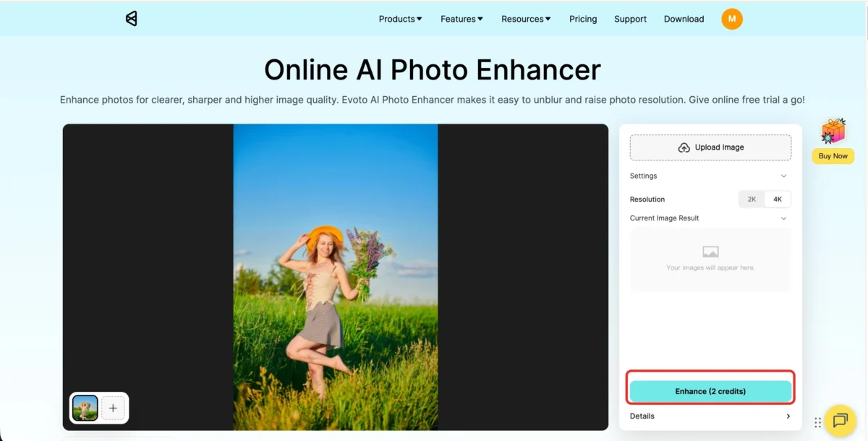The width and height of the screenshot is (868, 441).
Task: Open the Features dropdown menu
Action: click(461, 19)
